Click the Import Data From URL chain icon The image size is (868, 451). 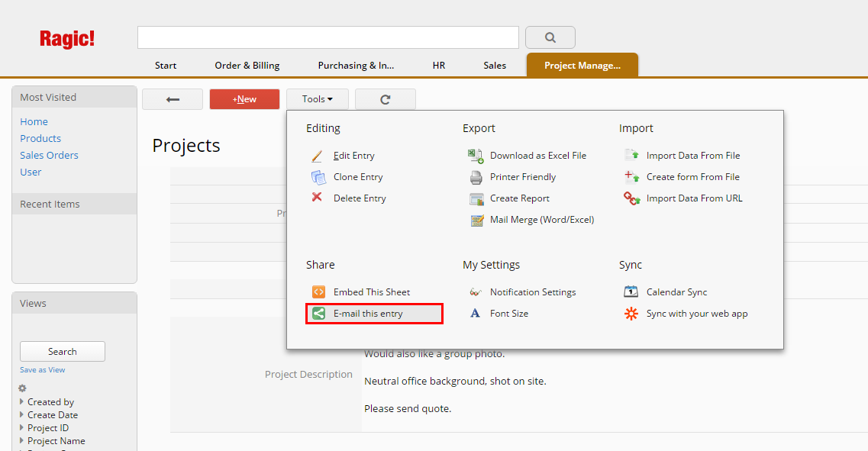(632, 198)
